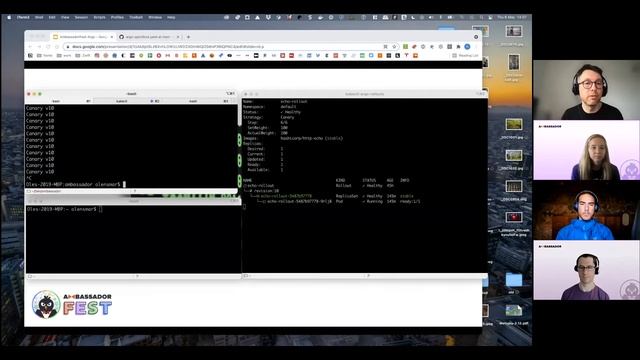Go back in Chrome

coord(30,47)
